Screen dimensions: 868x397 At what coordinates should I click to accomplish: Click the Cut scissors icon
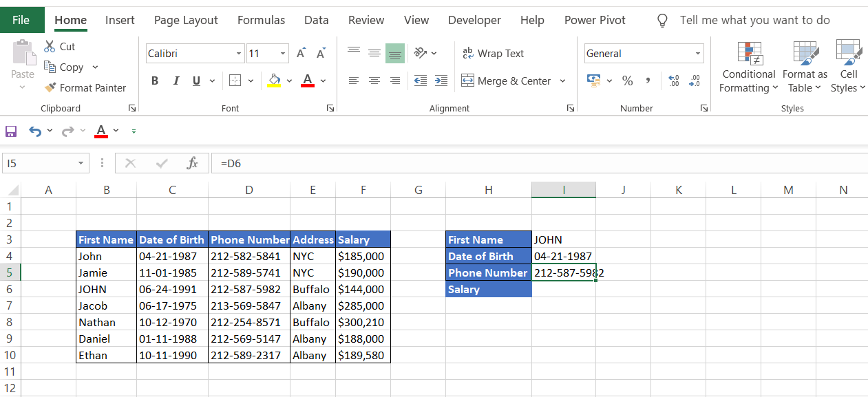coord(50,47)
